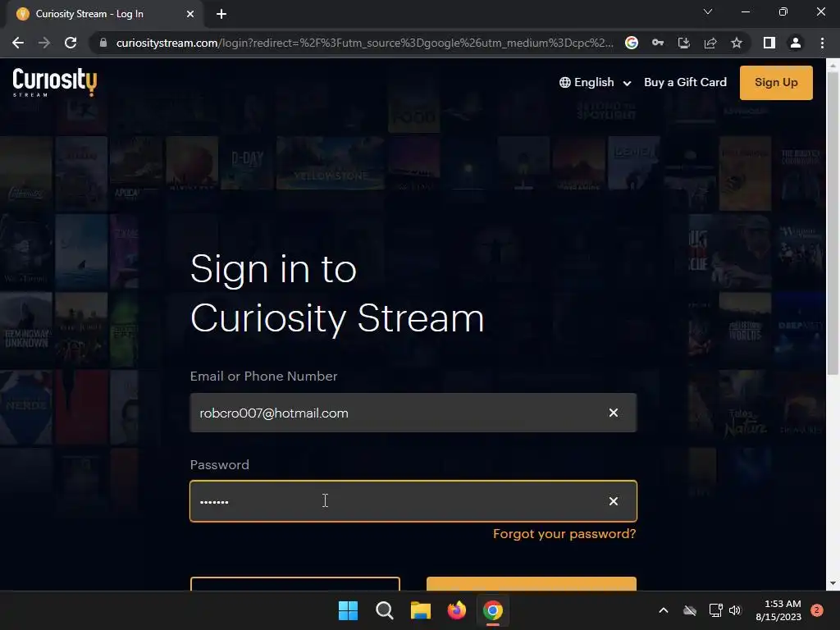Go back to the previous page
Screen dimensions: 840x630
18,43
